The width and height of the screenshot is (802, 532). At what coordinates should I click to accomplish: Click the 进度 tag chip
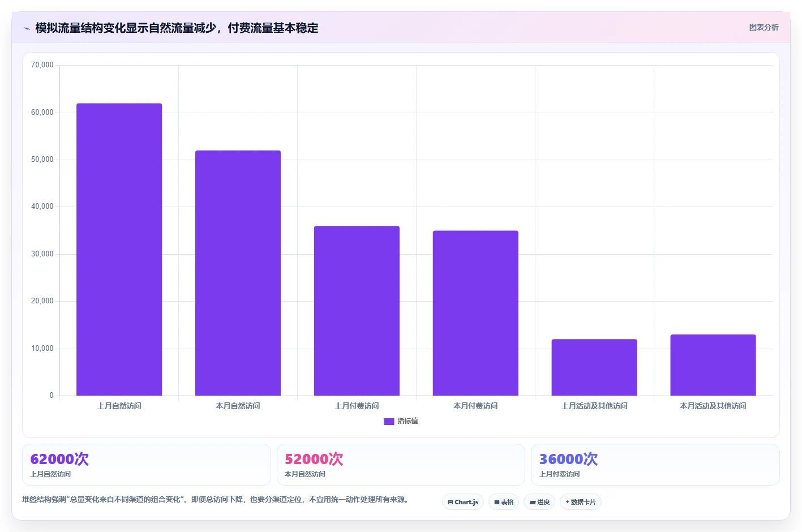click(539, 502)
